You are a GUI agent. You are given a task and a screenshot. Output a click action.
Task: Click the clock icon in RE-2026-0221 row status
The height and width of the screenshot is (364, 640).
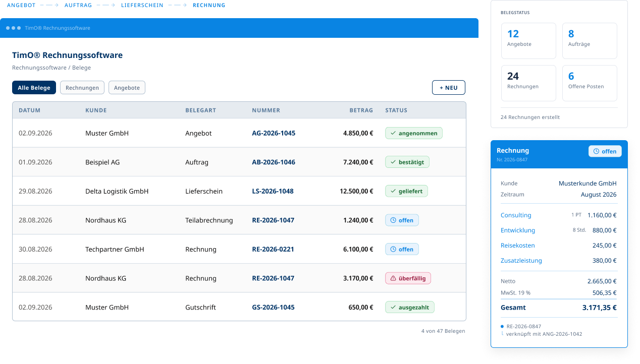click(x=393, y=249)
